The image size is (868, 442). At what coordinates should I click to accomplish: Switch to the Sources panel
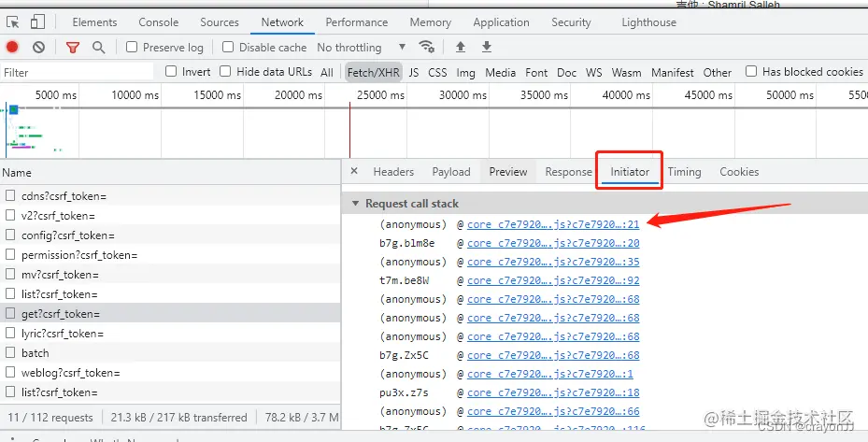(220, 22)
